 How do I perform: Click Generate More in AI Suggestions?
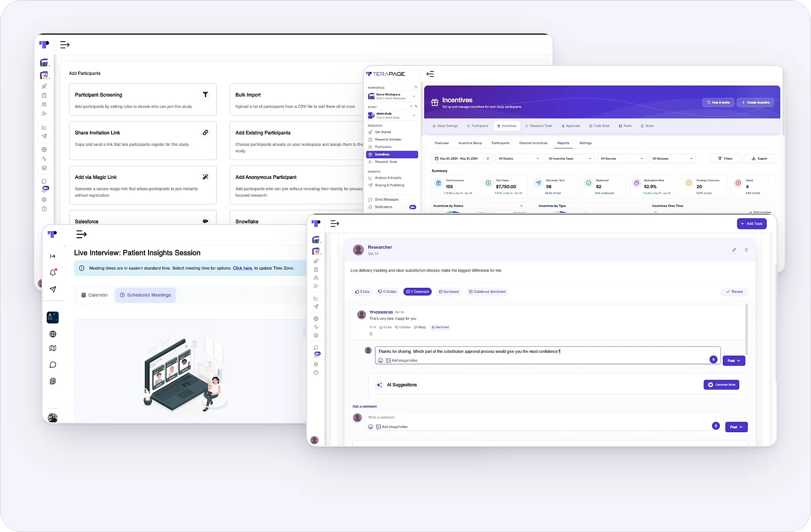pyautogui.click(x=721, y=385)
